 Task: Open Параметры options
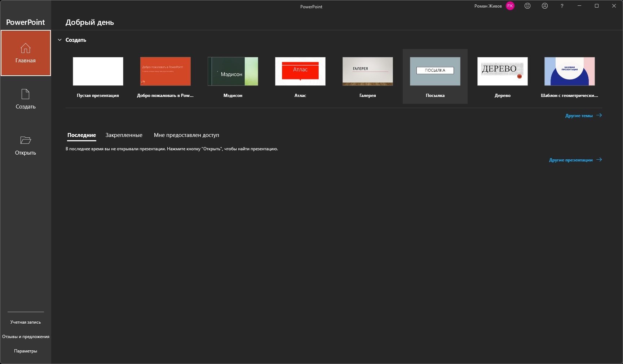click(26, 351)
